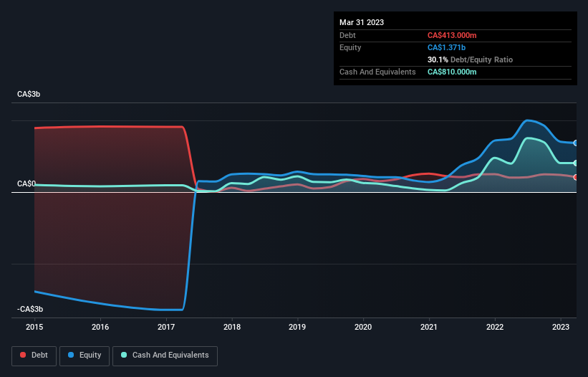Click the Debt row label in tooltip
The width and height of the screenshot is (588, 377).
point(347,35)
